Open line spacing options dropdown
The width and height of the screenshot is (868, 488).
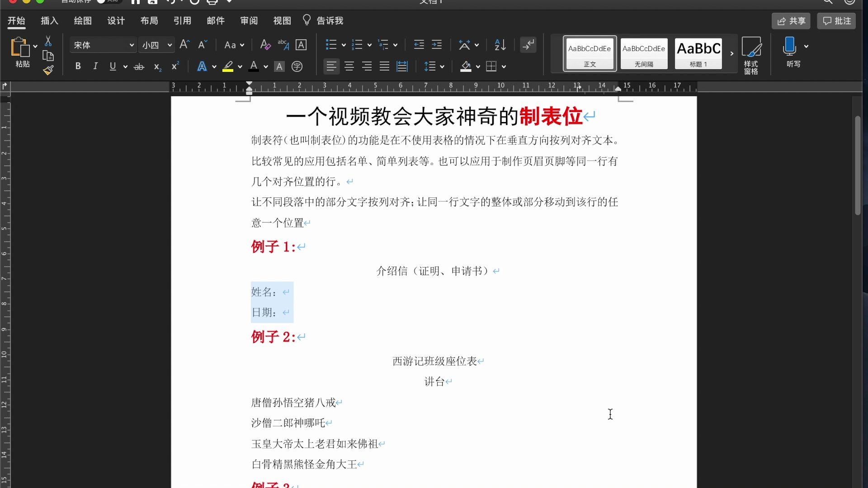442,67
